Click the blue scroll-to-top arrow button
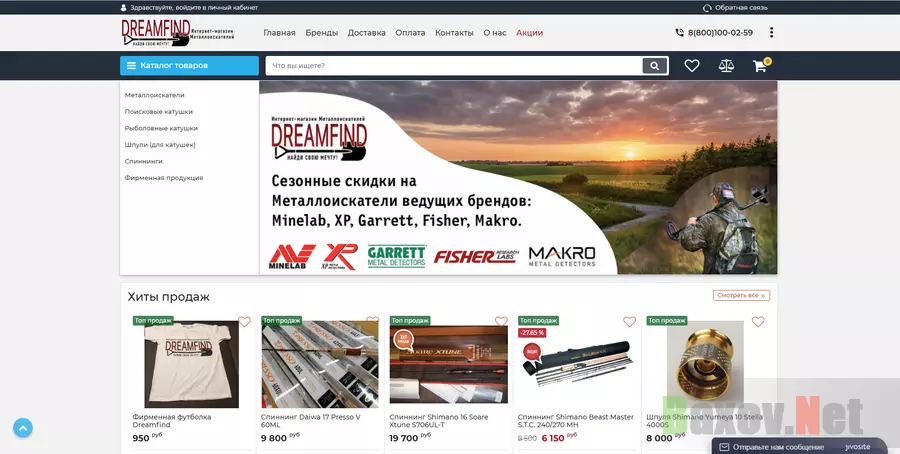900x454 pixels. [x=23, y=428]
